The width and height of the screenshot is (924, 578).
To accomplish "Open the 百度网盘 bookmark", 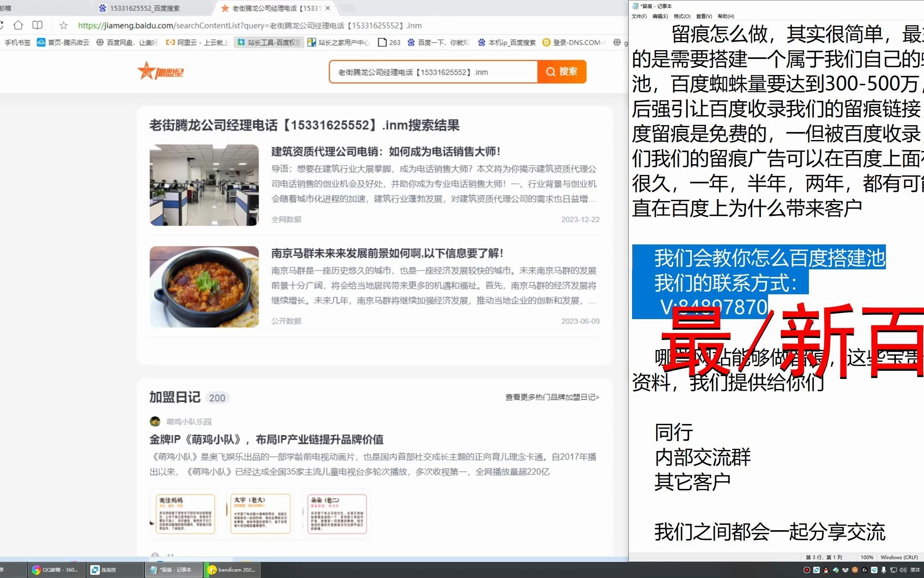I will pyautogui.click(x=127, y=42).
